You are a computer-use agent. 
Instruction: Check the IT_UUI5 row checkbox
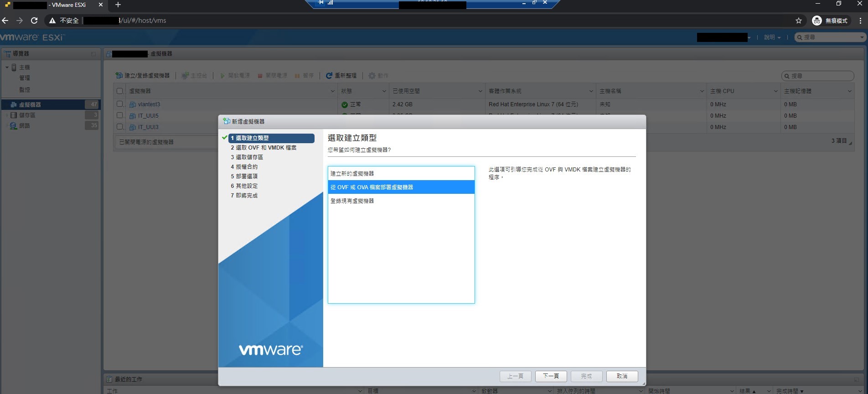120,115
